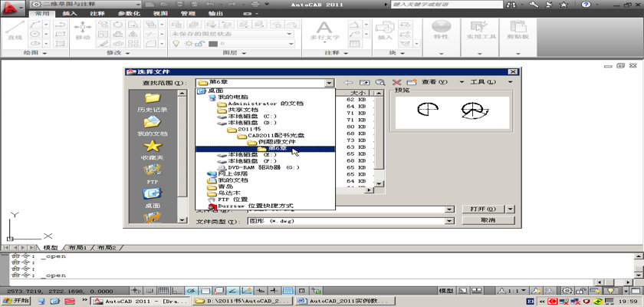Screen dimensions: 644x307
Task: Create a new folder with dialog icon
Action: pos(412,82)
